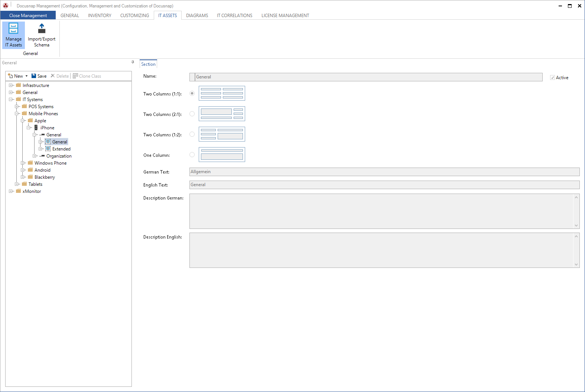Select Two Columns (1:2) radio button
This screenshot has height=392, width=585.
[x=192, y=134]
